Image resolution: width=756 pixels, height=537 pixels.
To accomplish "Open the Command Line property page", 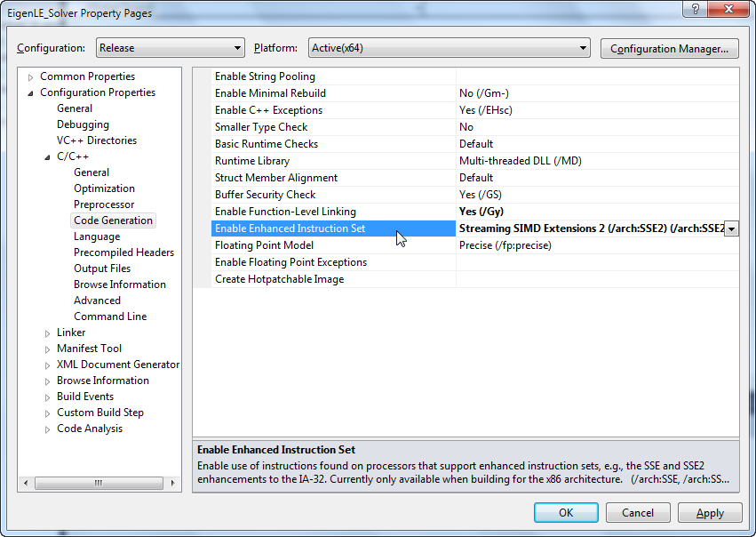I will [110, 317].
